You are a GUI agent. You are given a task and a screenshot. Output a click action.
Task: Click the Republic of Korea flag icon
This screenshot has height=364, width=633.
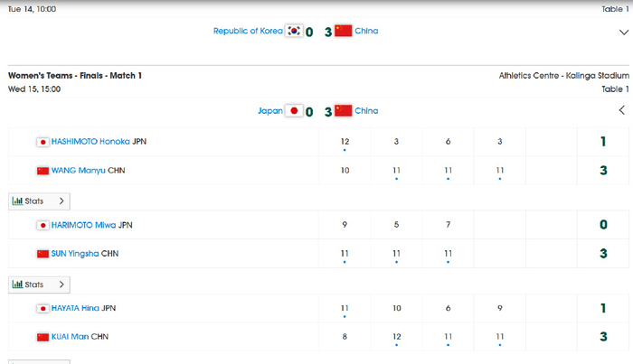tap(294, 31)
